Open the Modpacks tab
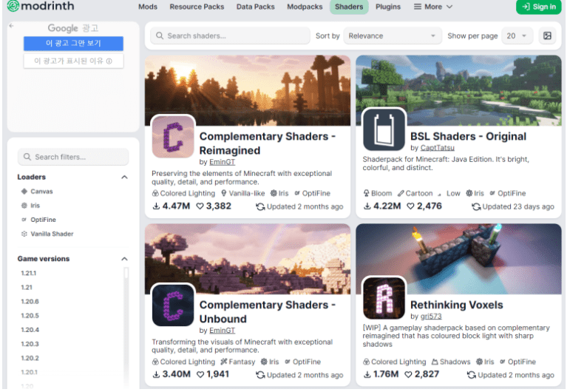Viewport: 570px width, 392px height. tap(305, 7)
